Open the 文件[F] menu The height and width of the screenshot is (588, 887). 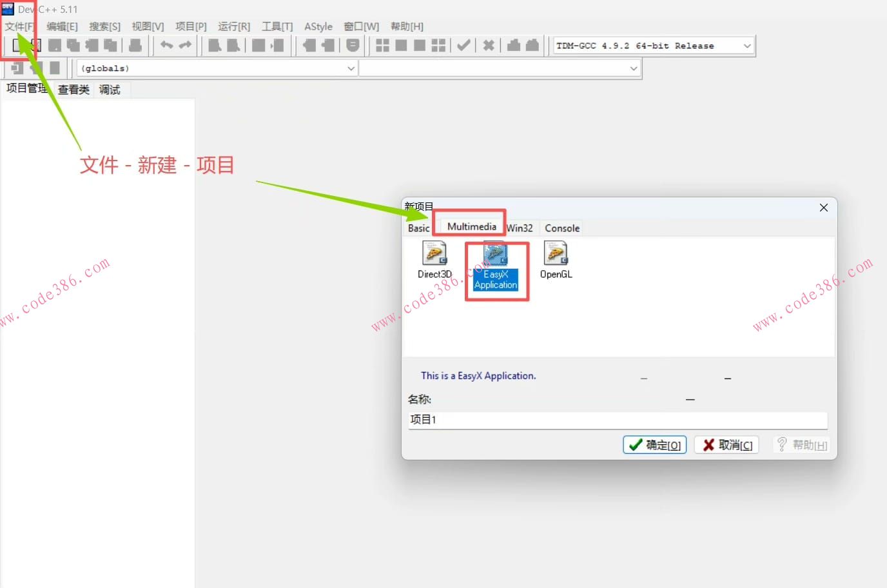pos(19,26)
